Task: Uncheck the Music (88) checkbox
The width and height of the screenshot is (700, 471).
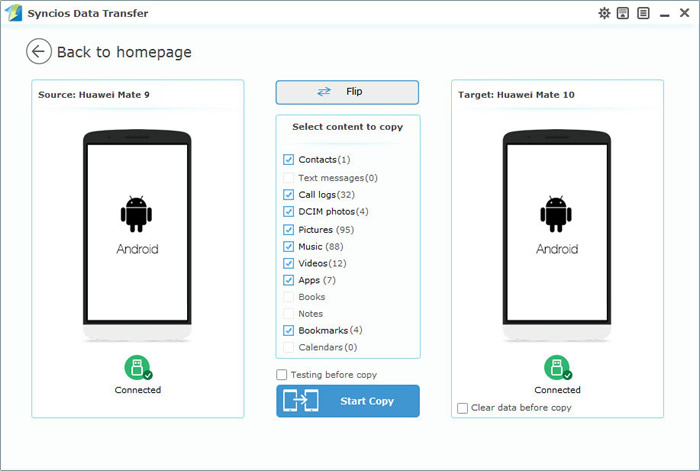Action: coord(288,246)
